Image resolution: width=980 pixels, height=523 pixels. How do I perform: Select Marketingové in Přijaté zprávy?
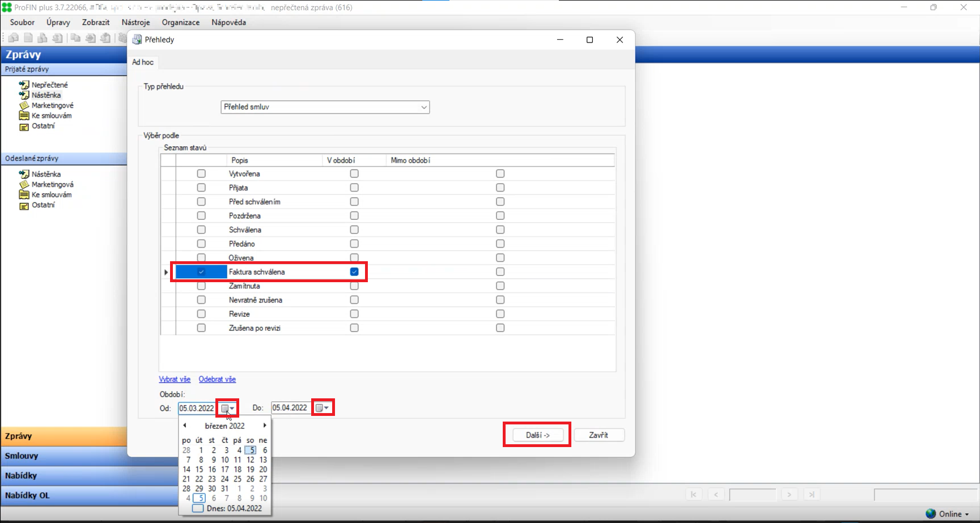coord(52,105)
